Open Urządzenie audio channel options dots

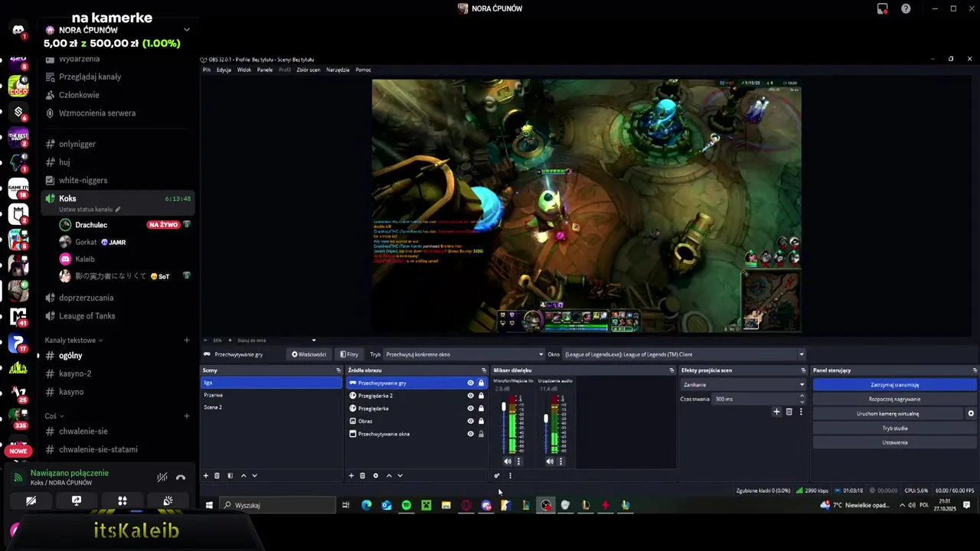tap(560, 461)
